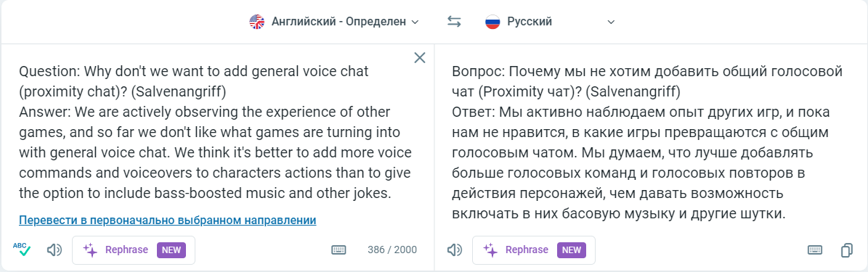Rephrase the English source text
This screenshot has width=868, height=272.
[134, 250]
